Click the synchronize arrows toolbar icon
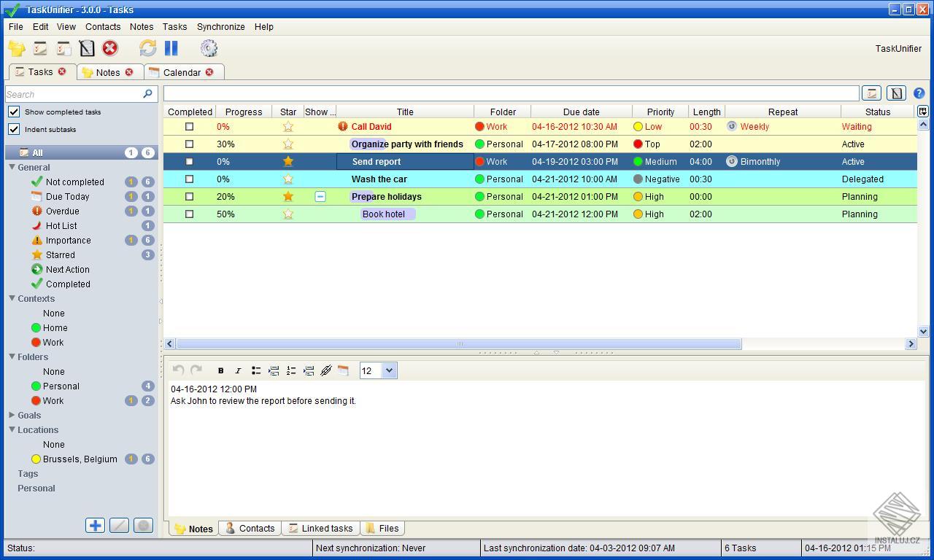 147,48
